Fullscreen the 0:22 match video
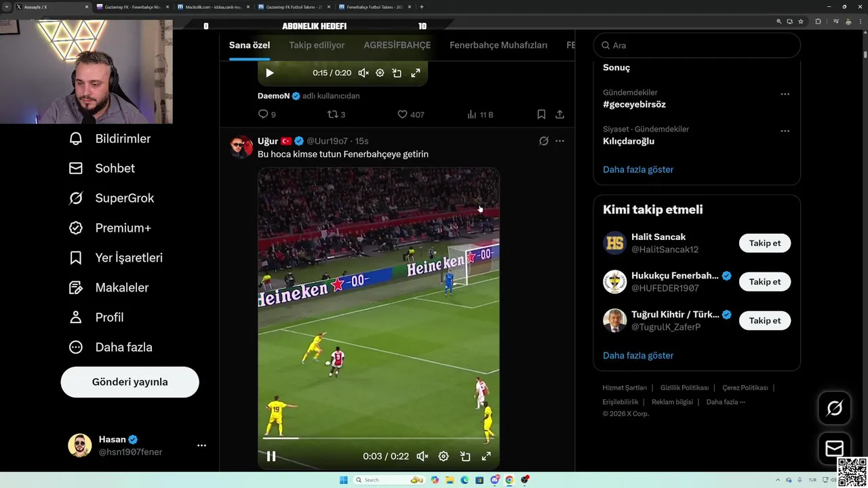Image resolution: width=868 pixels, height=488 pixels. click(x=486, y=456)
